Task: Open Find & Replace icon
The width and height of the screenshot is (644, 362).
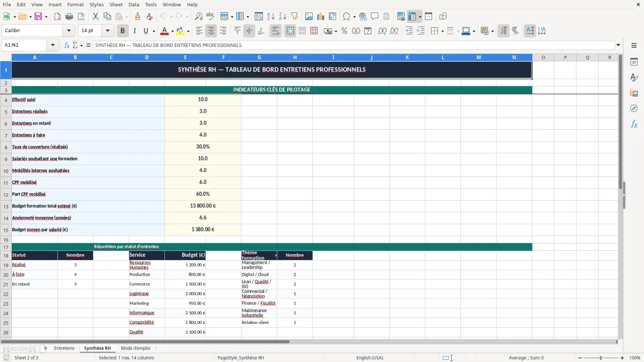Action: coord(199,17)
